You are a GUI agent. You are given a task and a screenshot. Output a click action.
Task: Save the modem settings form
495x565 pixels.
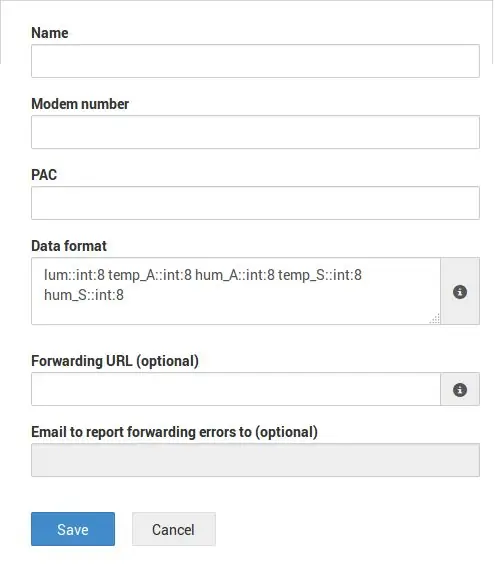coord(73,529)
